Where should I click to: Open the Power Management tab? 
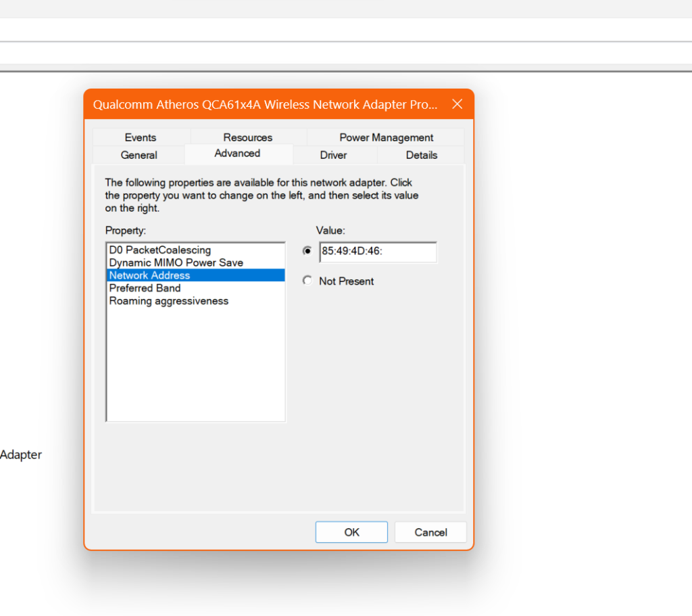click(x=386, y=137)
